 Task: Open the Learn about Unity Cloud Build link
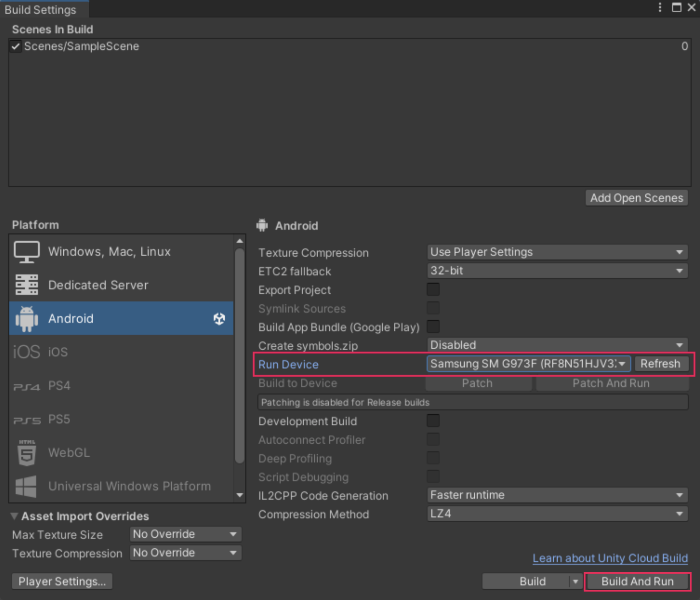point(610,558)
